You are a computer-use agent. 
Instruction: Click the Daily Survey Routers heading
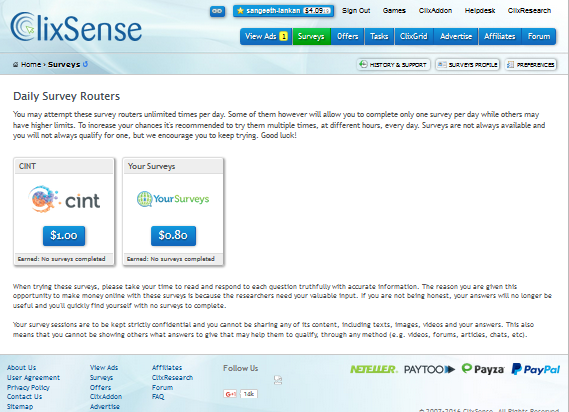[x=66, y=96]
